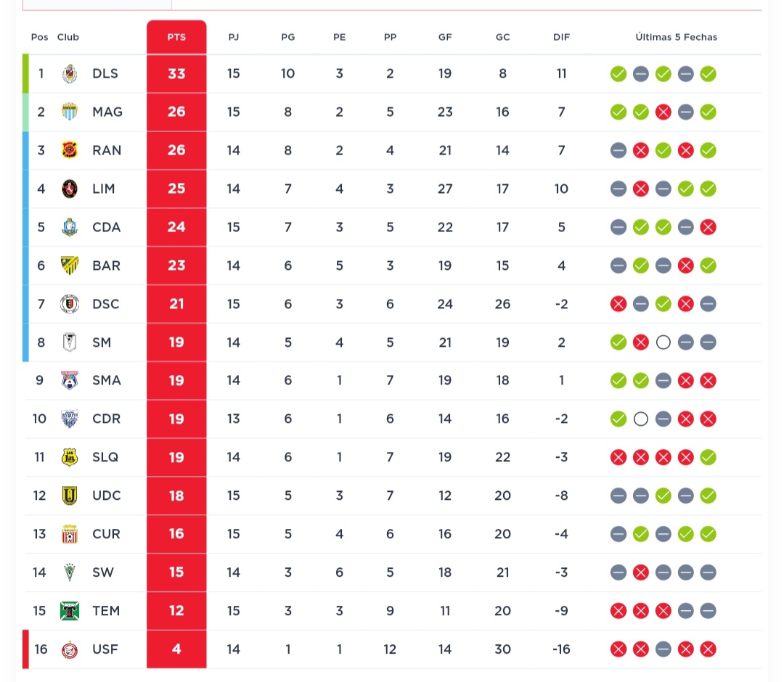Click SM's empty white circle result

tap(663, 342)
